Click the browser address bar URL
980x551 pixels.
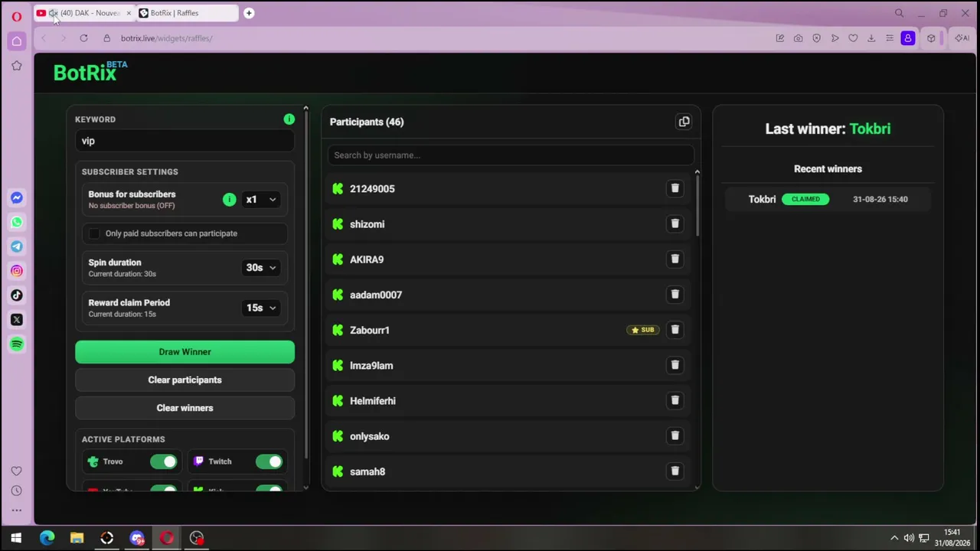(x=166, y=38)
